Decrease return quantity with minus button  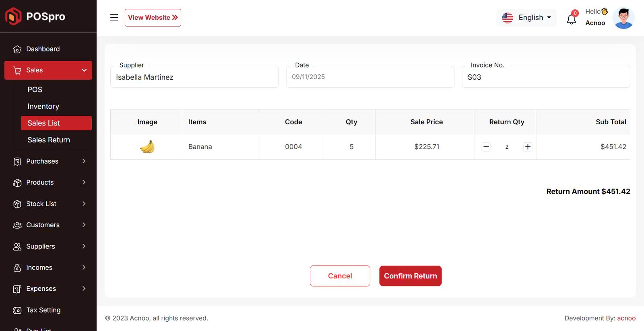(486, 147)
